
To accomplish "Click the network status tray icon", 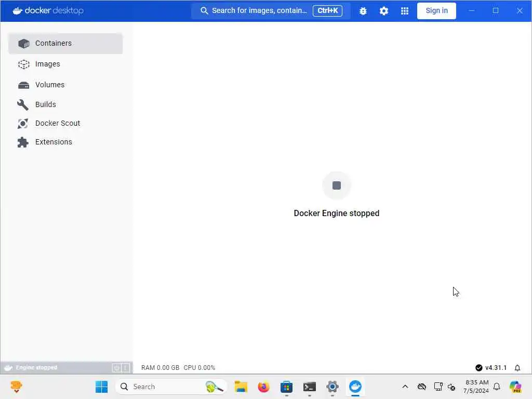I will [438, 387].
